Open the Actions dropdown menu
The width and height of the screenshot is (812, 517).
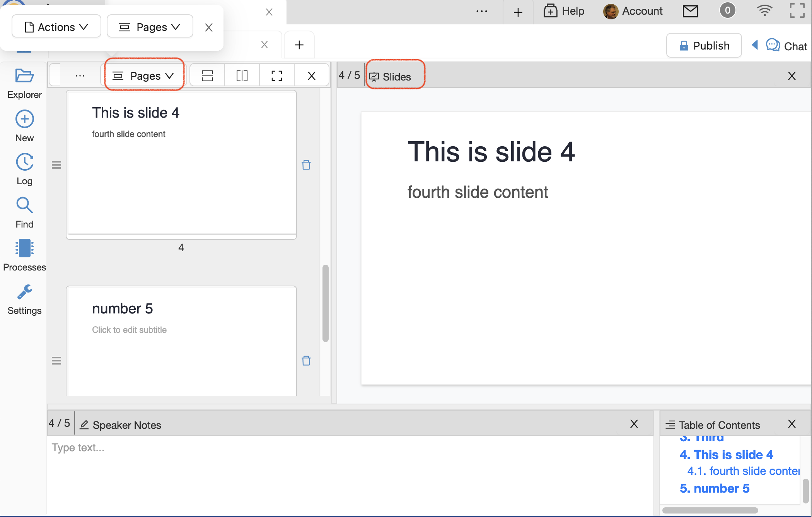pyautogui.click(x=56, y=27)
